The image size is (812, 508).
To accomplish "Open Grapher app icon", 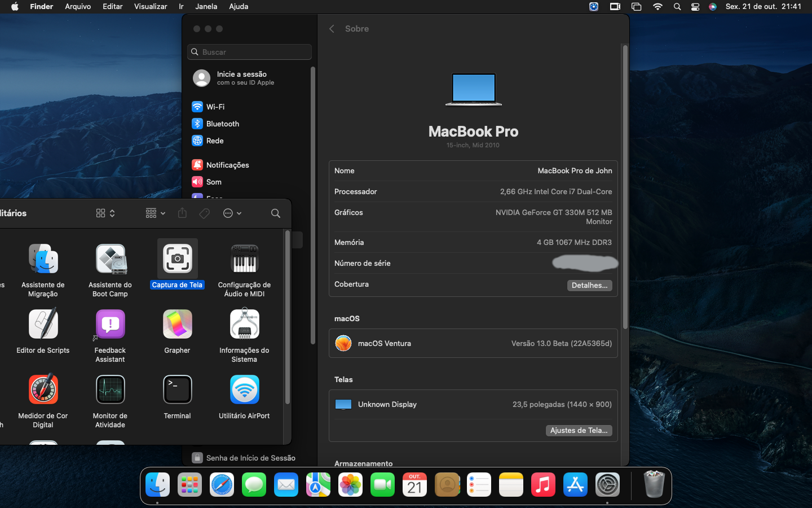I will tap(178, 324).
